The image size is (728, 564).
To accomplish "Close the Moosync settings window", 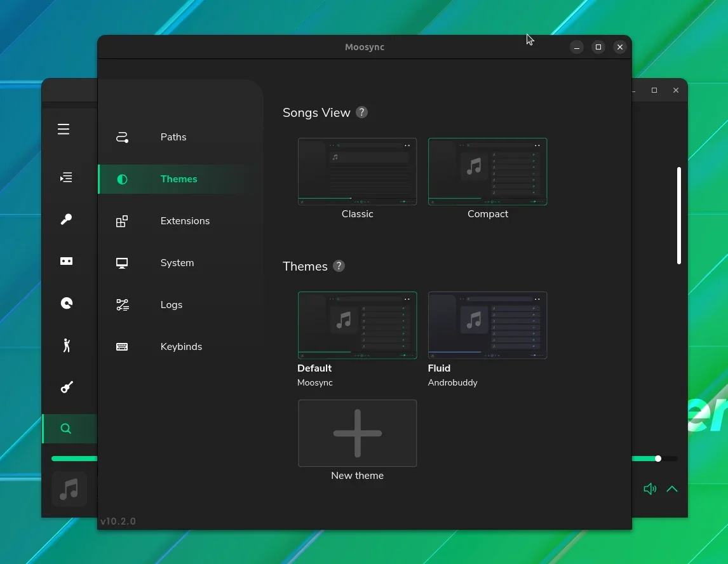I will 620,47.
